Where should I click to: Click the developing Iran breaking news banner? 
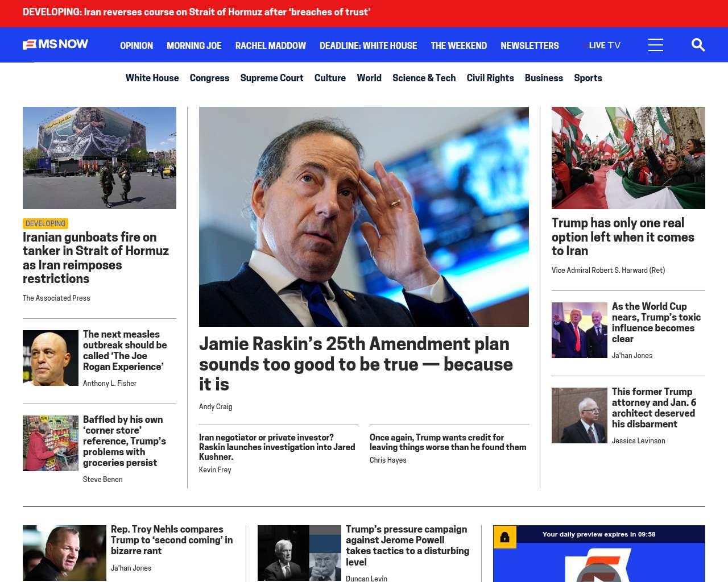coord(196,12)
